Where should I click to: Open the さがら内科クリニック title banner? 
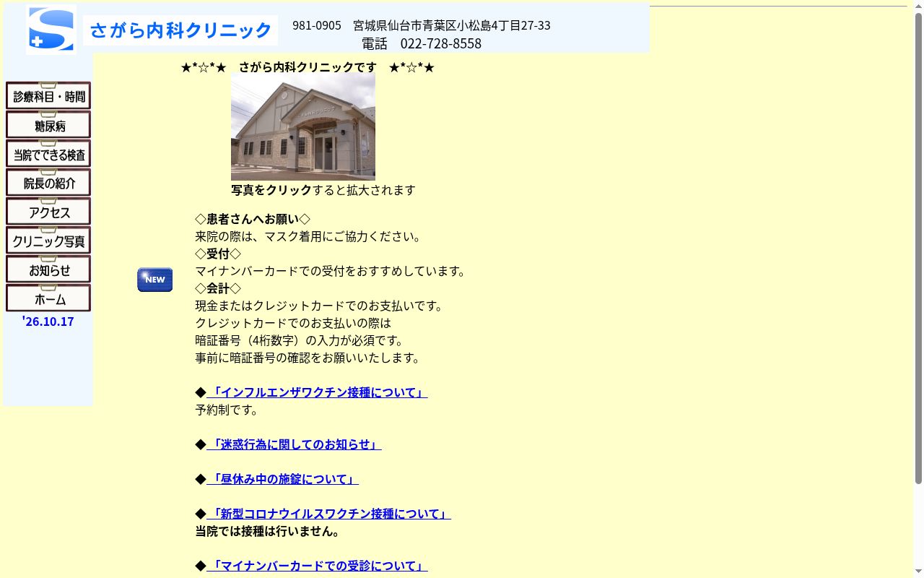(x=180, y=30)
